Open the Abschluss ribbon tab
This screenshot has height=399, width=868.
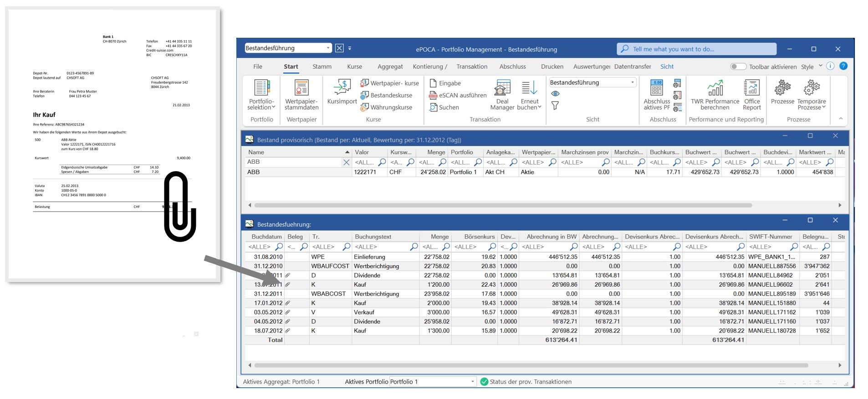tap(512, 66)
